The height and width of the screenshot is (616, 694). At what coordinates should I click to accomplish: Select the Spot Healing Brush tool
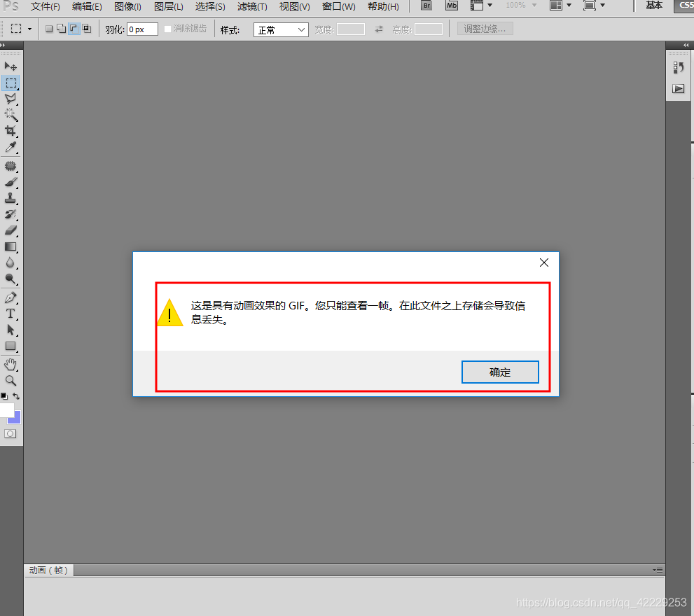click(11, 167)
